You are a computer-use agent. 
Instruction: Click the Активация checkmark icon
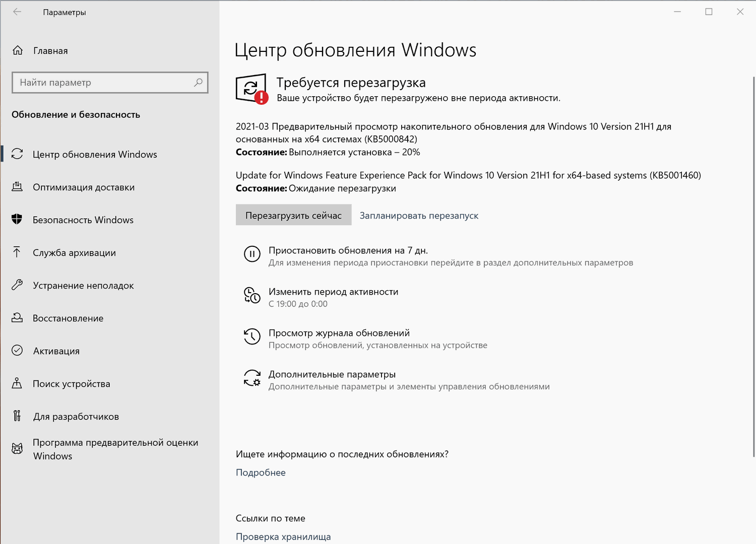pyautogui.click(x=18, y=351)
